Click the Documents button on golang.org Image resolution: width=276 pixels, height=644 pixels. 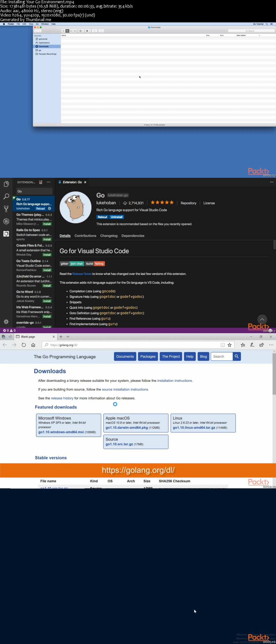[125, 356]
